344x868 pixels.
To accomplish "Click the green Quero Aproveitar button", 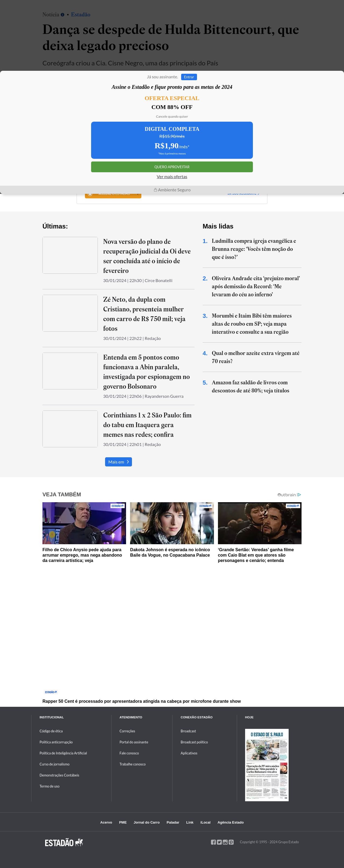I will pyautogui.click(x=172, y=167).
